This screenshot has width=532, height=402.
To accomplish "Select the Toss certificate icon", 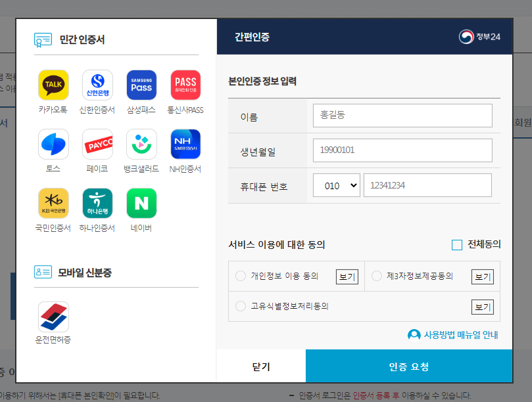I will (x=53, y=144).
